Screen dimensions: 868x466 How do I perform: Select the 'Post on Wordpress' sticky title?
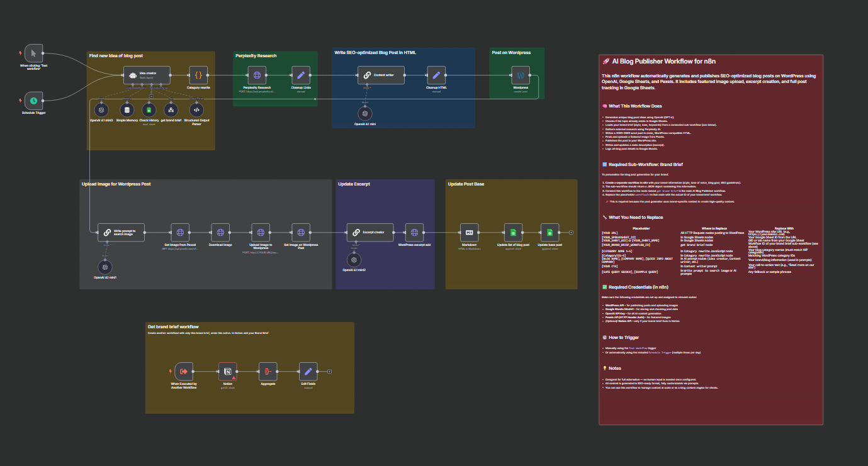click(511, 53)
